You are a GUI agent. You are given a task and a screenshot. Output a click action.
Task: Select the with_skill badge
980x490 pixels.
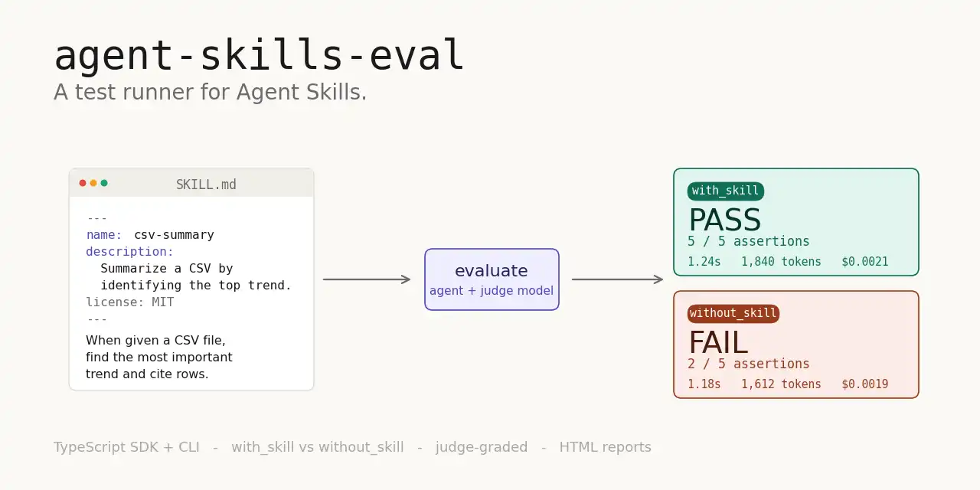click(x=725, y=191)
